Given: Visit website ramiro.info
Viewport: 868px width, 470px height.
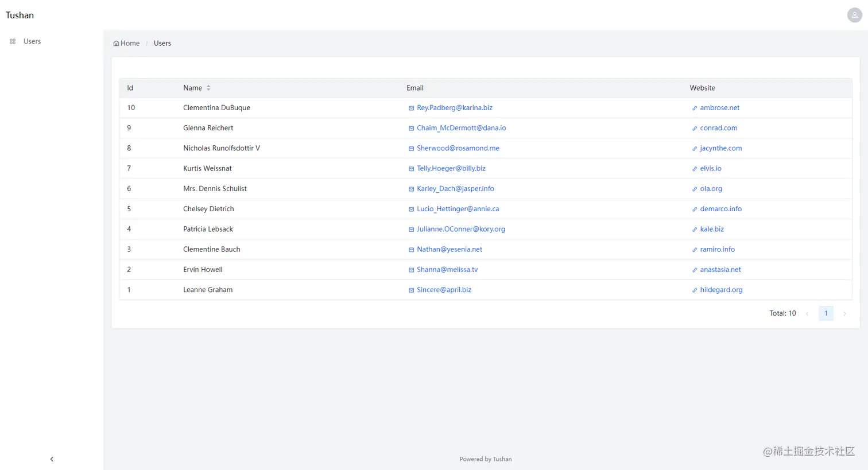Looking at the screenshot, I should pos(718,249).
